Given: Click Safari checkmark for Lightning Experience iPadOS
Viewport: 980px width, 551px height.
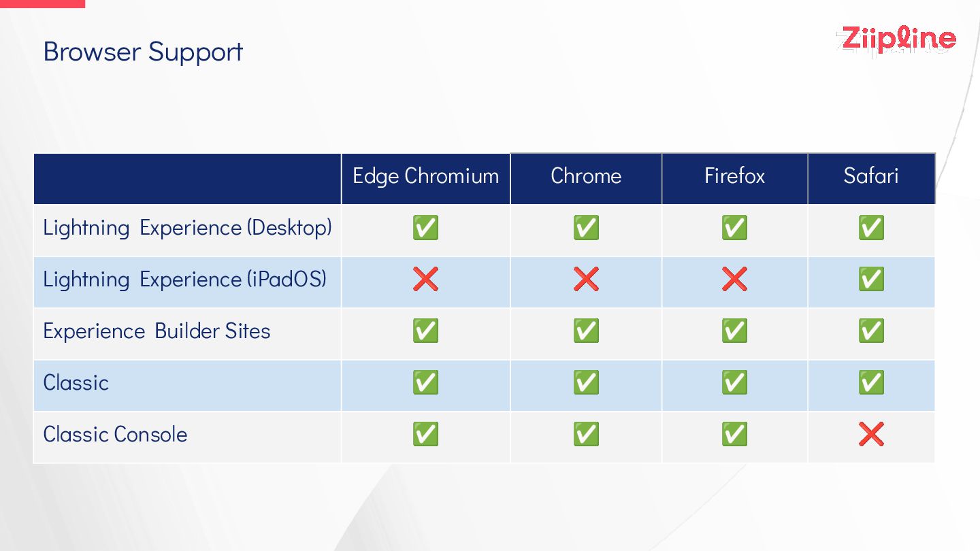Looking at the screenshot, I should point(871,279).
